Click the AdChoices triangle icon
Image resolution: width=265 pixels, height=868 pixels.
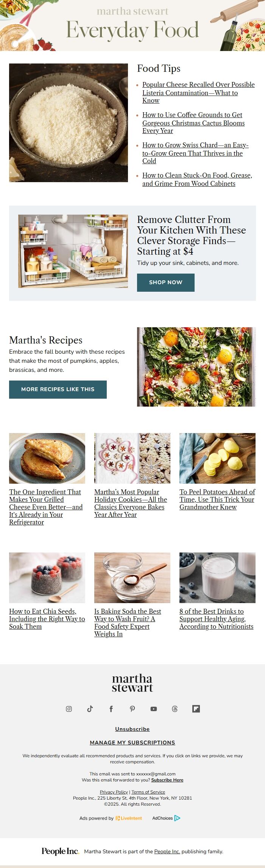(x=177, y=818)
